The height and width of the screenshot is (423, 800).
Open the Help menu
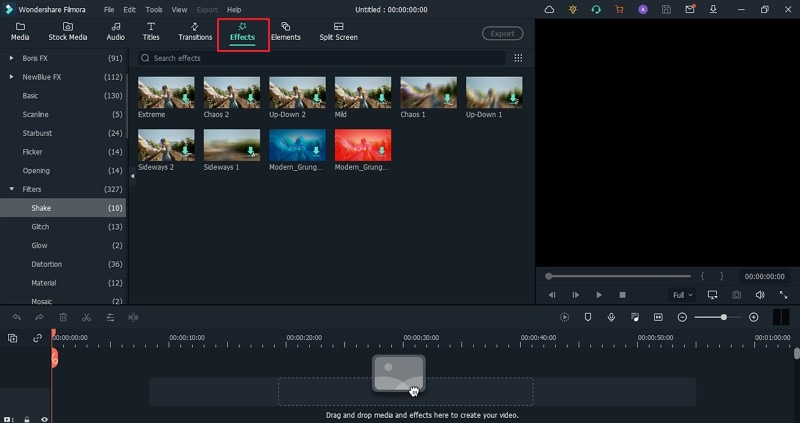pos(234,10)
